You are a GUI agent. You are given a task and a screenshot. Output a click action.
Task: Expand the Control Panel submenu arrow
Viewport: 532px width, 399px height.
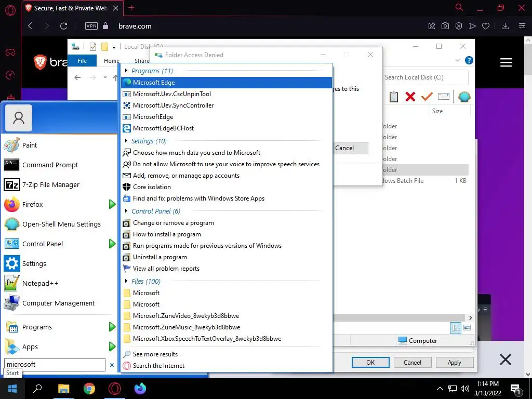112,244
